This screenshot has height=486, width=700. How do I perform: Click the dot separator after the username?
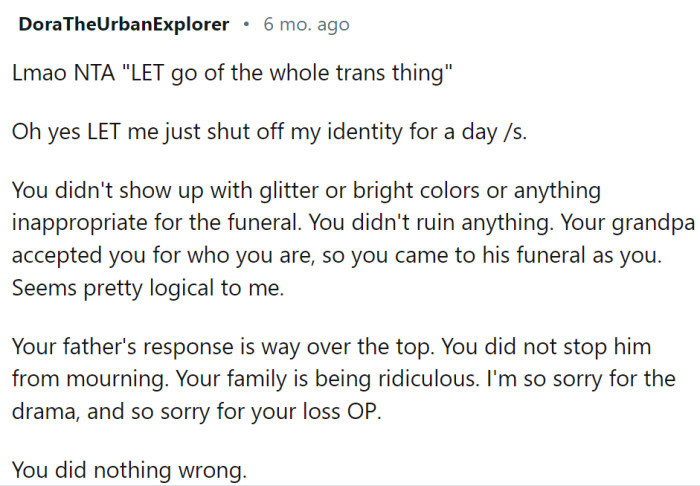(246, 24)
